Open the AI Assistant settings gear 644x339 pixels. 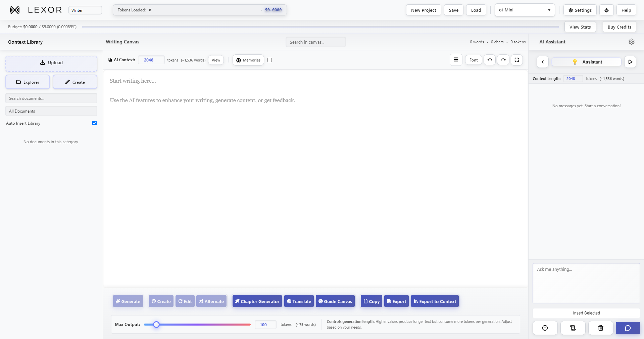click(x=631, y=42)
